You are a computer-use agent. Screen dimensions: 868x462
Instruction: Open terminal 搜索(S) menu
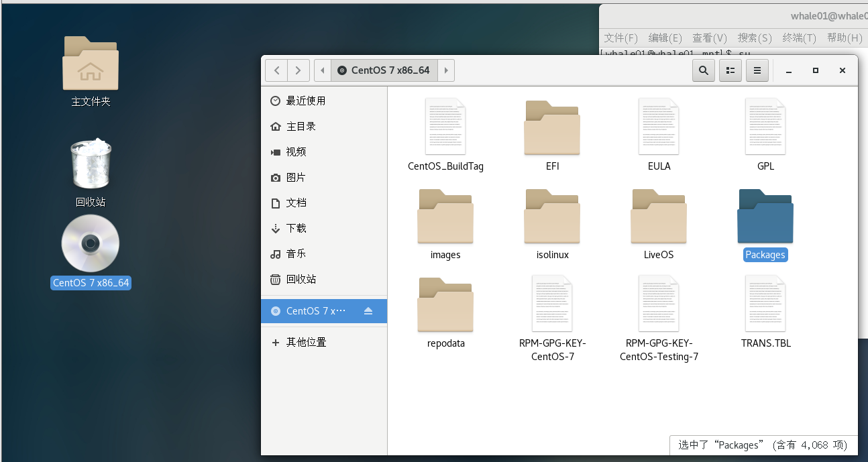(755, 38)
